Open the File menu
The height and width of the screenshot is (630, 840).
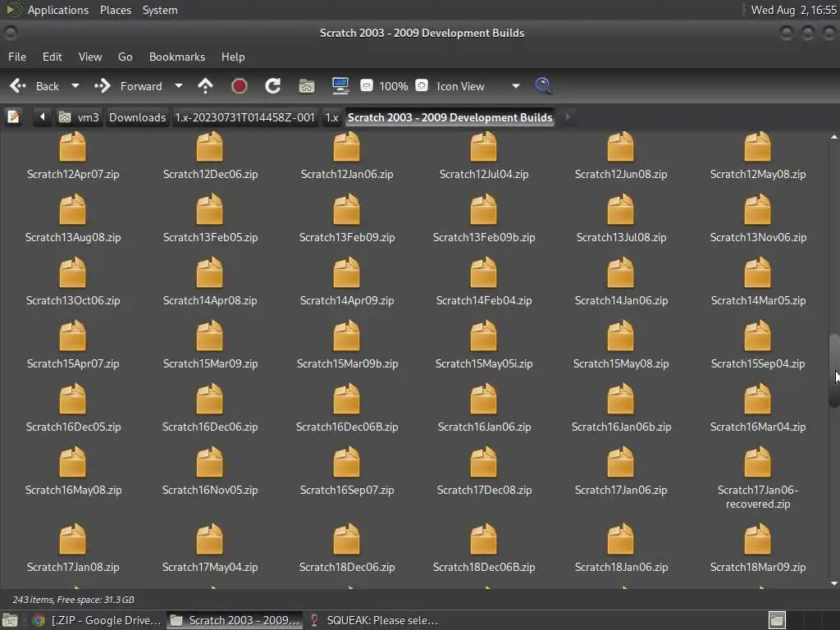coord(17,57)
